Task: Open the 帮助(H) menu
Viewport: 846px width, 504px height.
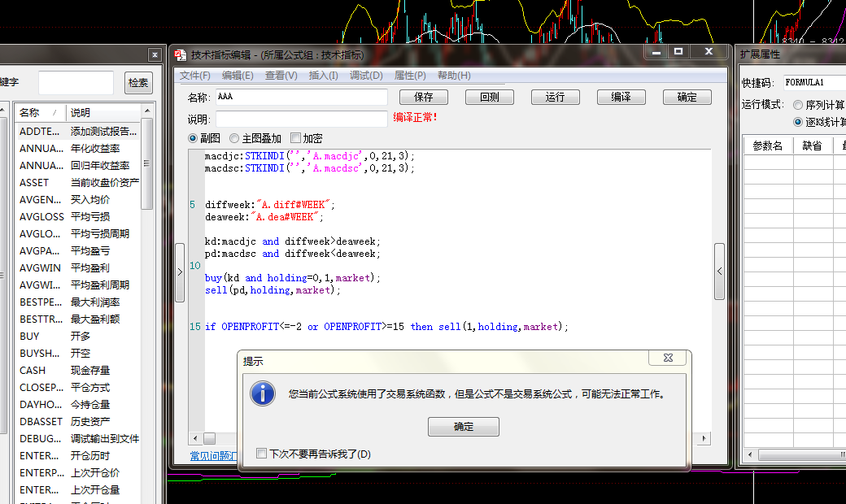Action: tap(454, 76)
